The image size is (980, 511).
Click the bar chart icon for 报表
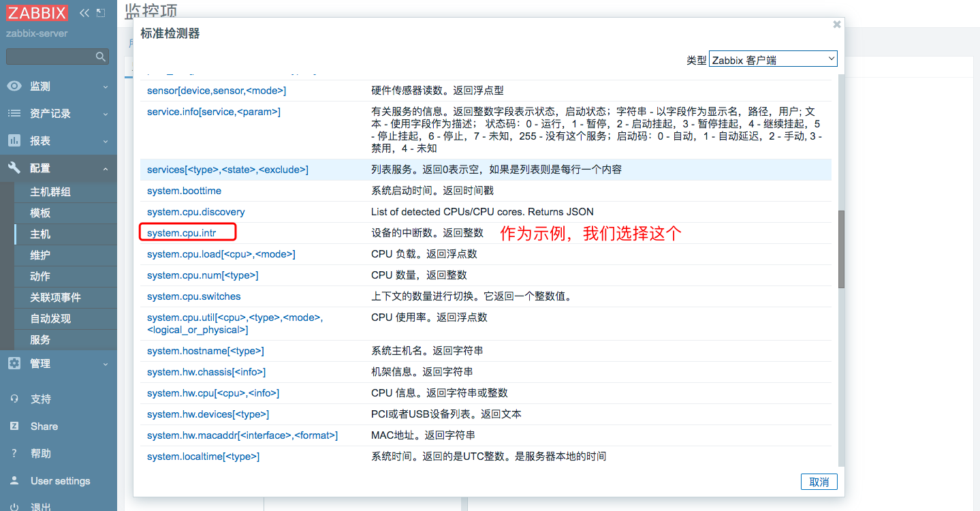coord(14,140)
